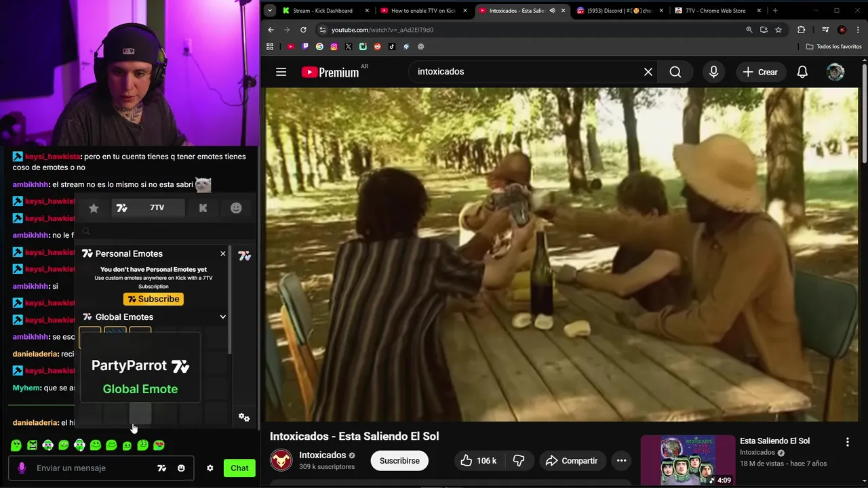Click the purple microphone icon in chat box

22,468
